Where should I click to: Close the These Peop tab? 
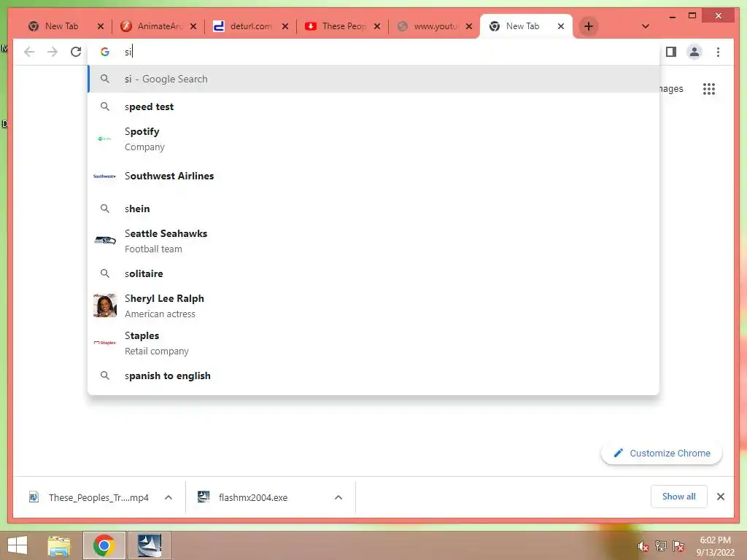click(x=377, y=26)
